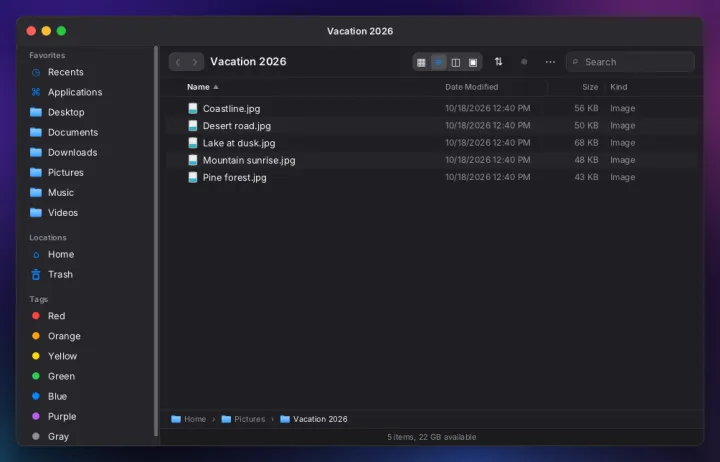Focus the Search field
Screen dimensions: 720x462
tap(630, 62)
